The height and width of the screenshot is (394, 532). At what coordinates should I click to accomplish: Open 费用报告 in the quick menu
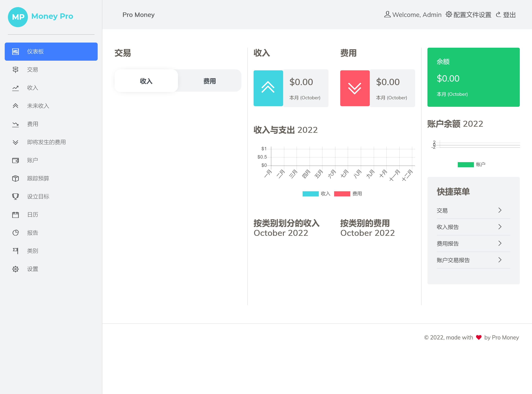pyautogui.click(x=448, y=243)
